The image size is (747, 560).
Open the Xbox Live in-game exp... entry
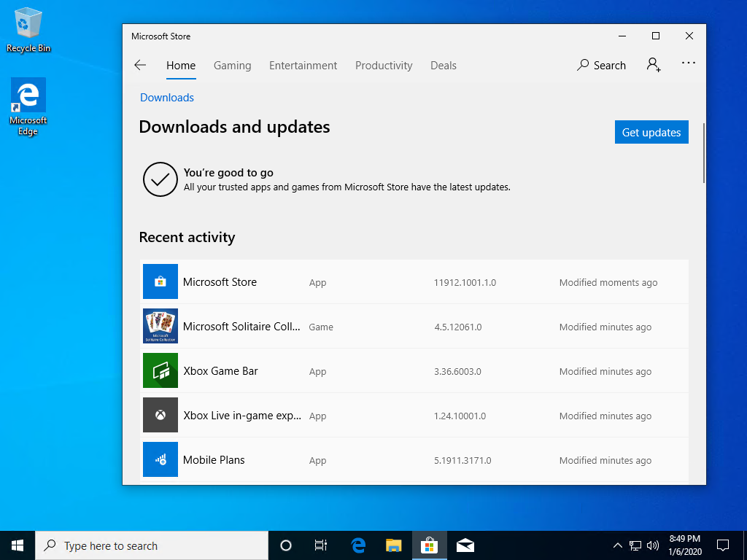coord(242,415)
